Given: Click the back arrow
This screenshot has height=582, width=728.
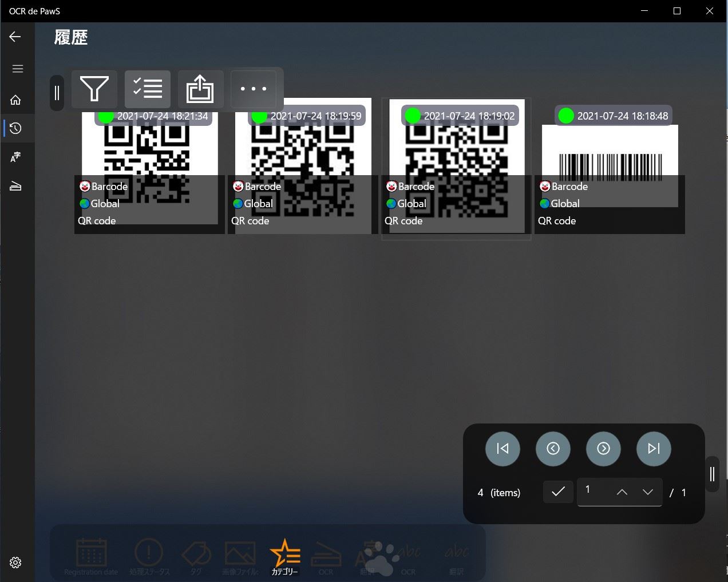Looking at the screenshot, I should pyautogui.click(x=15, y=37).
